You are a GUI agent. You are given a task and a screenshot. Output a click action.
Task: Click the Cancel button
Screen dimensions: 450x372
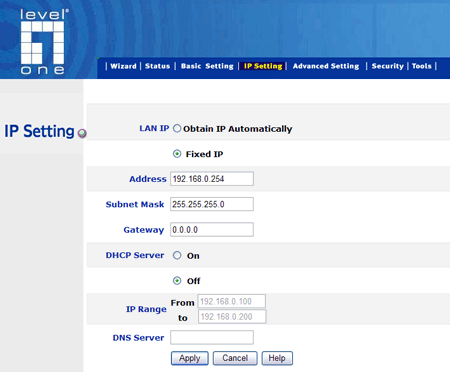(x=235, y=358)
